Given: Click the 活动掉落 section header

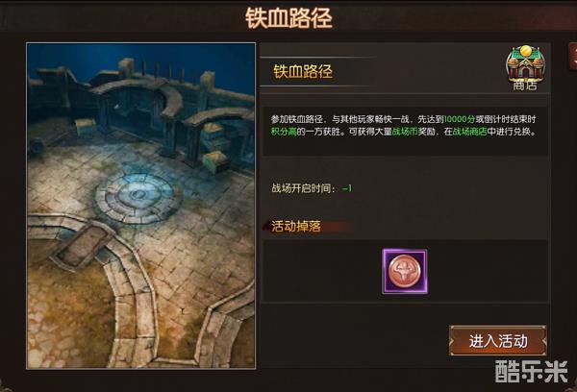Looking at the screenshot, I should [296, 226].
